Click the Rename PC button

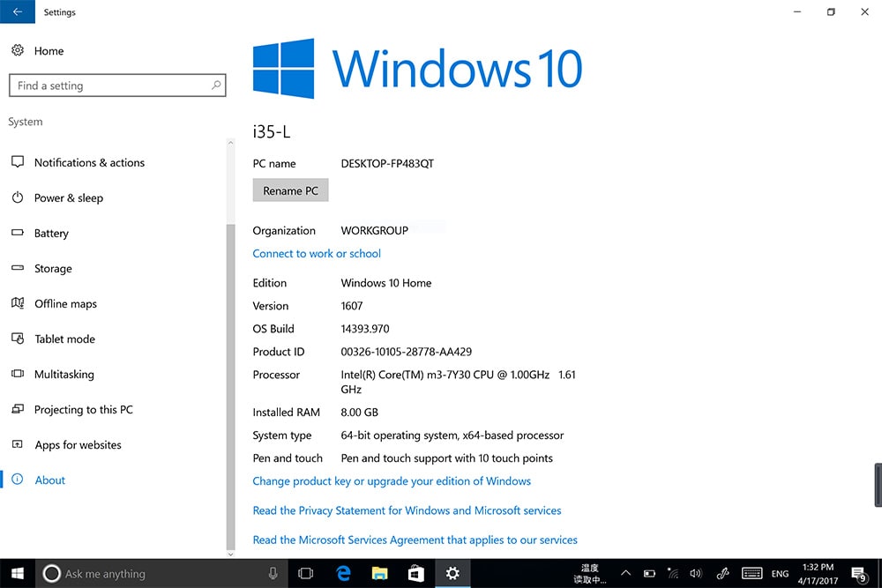290,190
